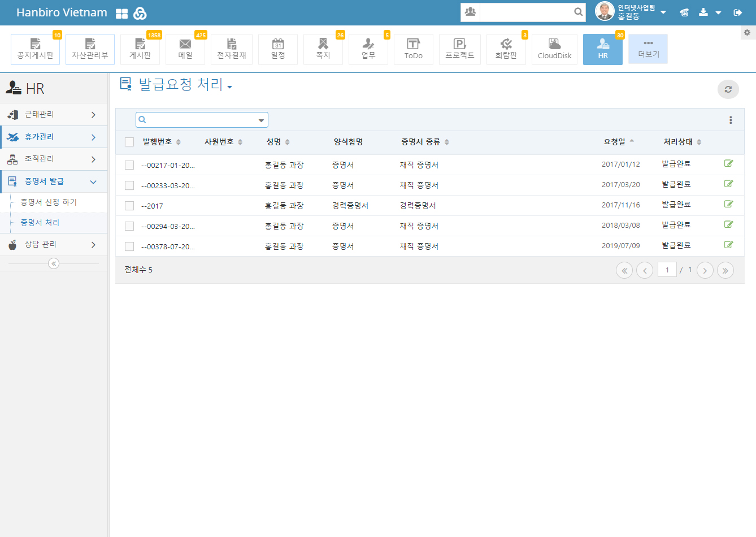Check the row --00378-07-20...
Screen dimensions: 756x537
tap(129, 246)
